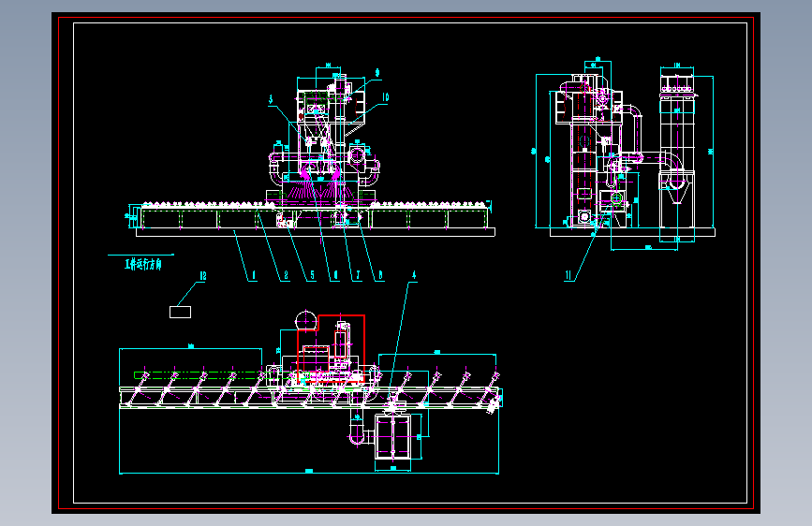
Task: Select the red outlined enclosure in plan view
Action: (x=331, y=349)
